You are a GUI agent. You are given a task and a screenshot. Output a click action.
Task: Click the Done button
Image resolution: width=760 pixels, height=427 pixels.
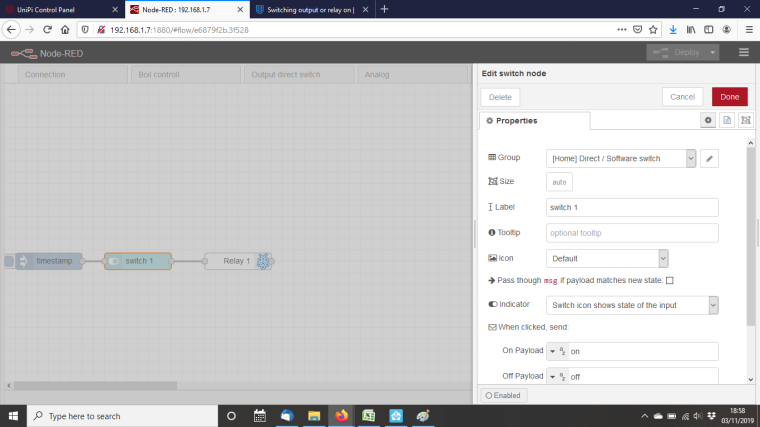pyautogui.click(x=729, y=97)
